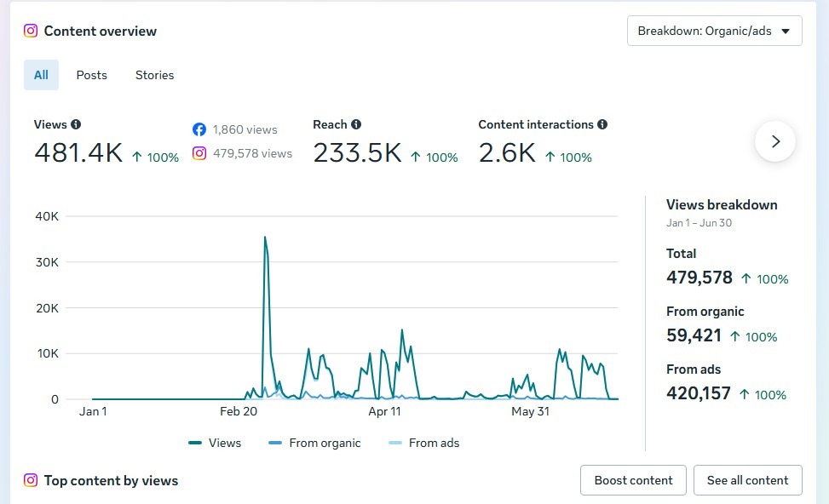Click the From ads value 420,157
The height and width of the screenshot is (504, 829).
tap(699, 393)
